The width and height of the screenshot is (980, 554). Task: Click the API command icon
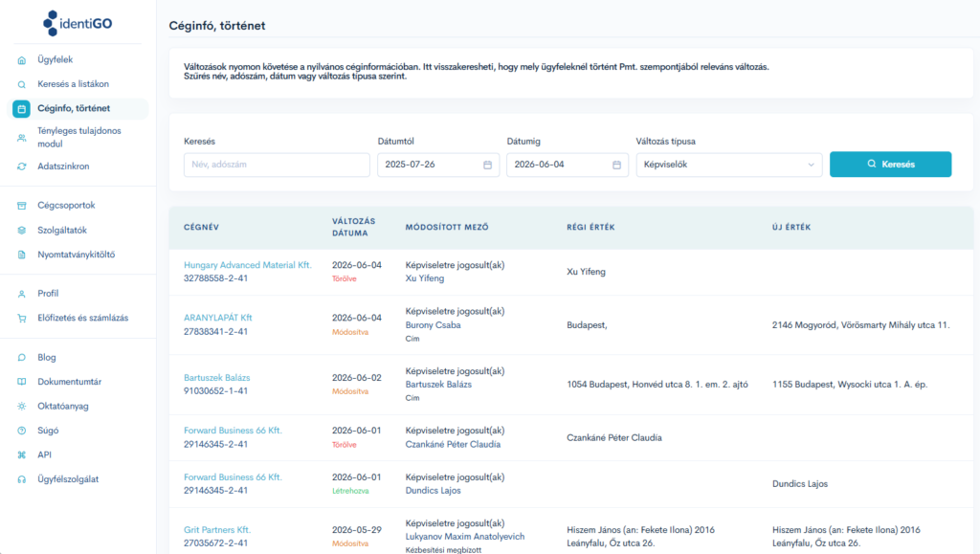(x=22, y=455)
